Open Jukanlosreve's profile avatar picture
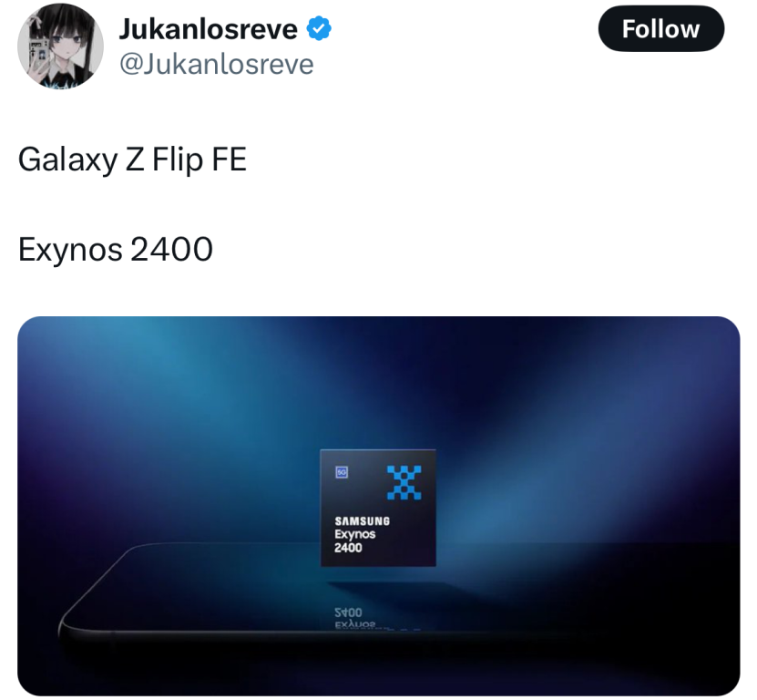The width and height of the screenshot is (757, 700). pyautogui.click(x=60, y=46)
